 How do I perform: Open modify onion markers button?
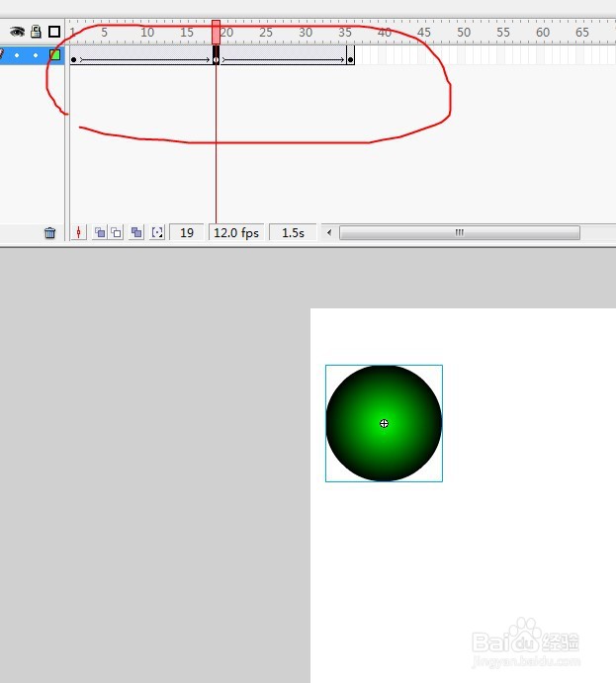tap(157, 232)
